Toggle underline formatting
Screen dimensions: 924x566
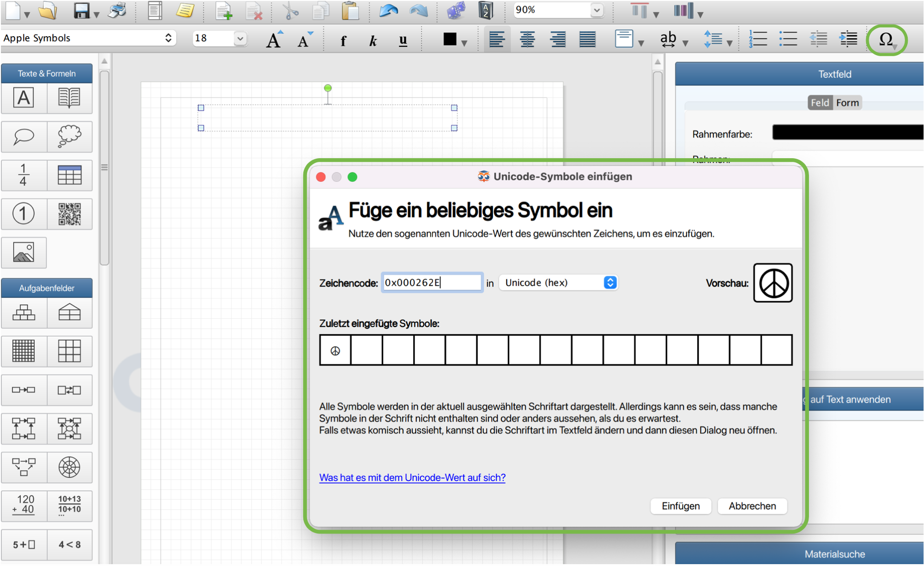point(403,41)
